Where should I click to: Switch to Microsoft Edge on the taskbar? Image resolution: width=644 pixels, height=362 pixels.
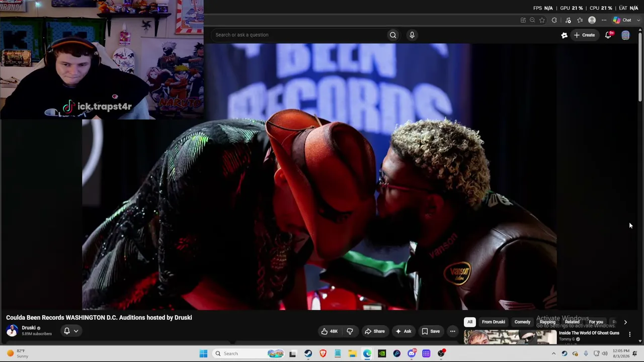tap(367, 353)
